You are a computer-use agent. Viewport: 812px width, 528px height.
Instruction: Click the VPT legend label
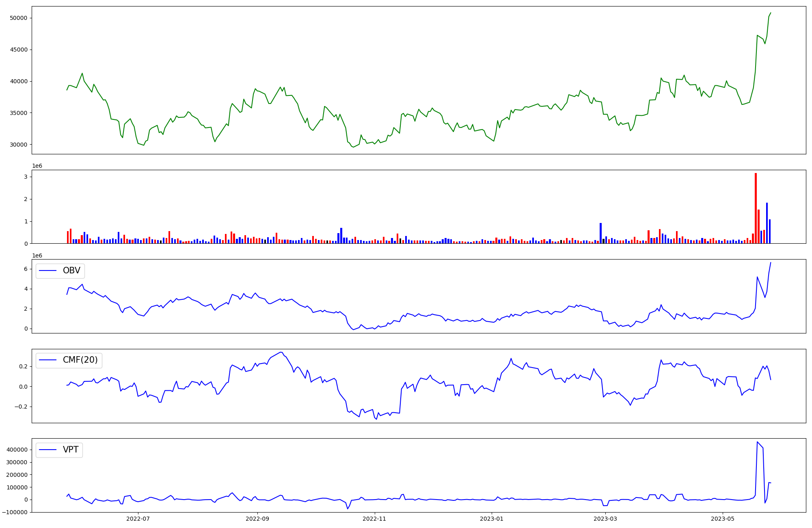(71, 450)
